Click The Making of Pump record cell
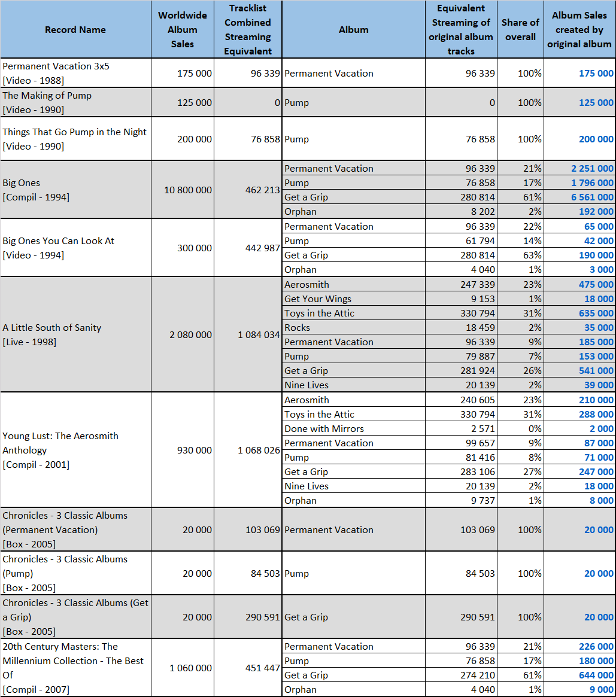616x697 pixels. tap(75, 102)
